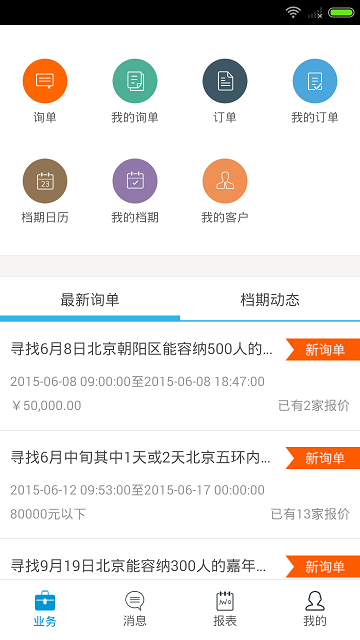
Task: Switch to the 最新询单 tab
Action: 90,300
